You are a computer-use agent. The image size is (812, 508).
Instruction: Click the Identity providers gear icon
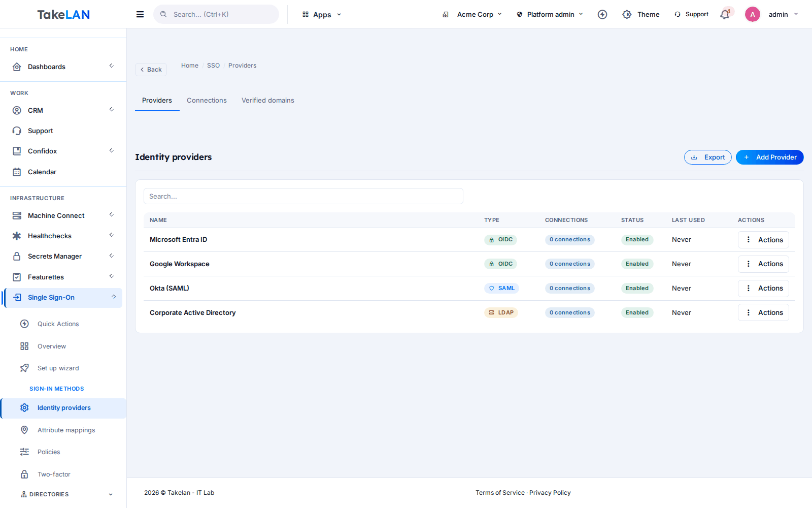[x=24, y=407]
